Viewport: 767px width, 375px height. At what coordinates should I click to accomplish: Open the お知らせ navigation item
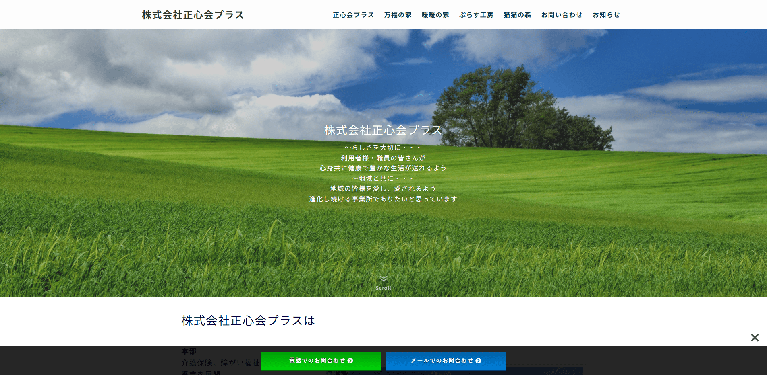[x=606, y=15]
